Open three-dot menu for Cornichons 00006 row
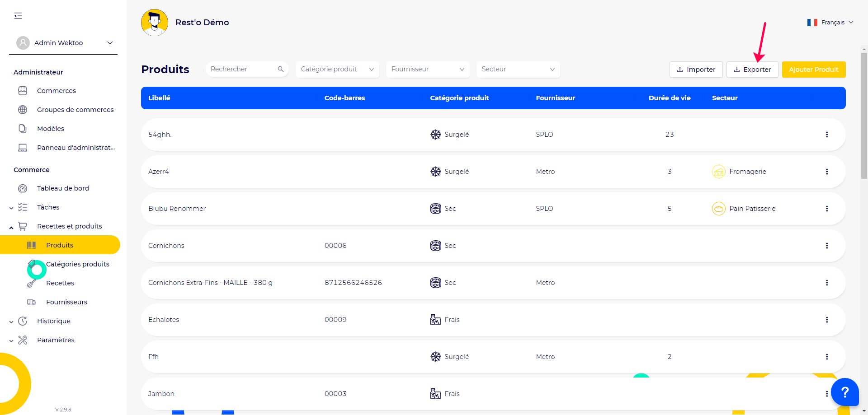 (x=827, y=246)
